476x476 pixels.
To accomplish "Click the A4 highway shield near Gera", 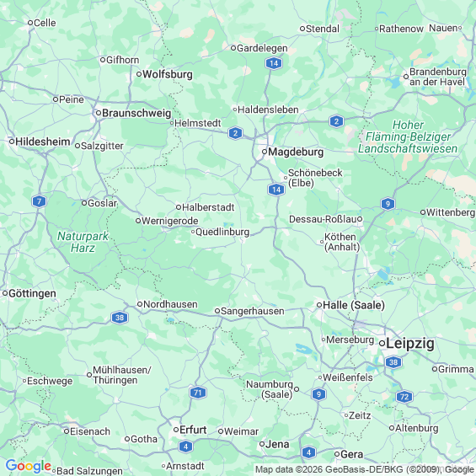I will click(308, 452).
